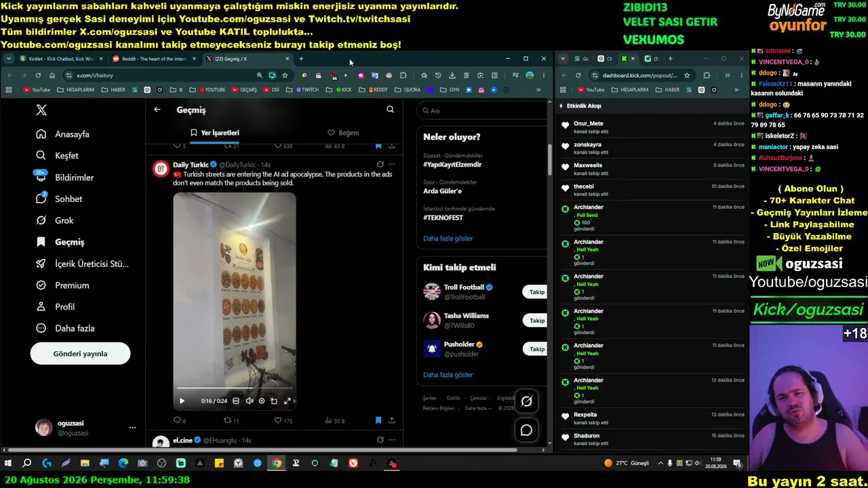Click the back arrow beside Geçmiş
The width and height of the screenshot is (868, 488).
pyautogui.click(x=157, y=110)
